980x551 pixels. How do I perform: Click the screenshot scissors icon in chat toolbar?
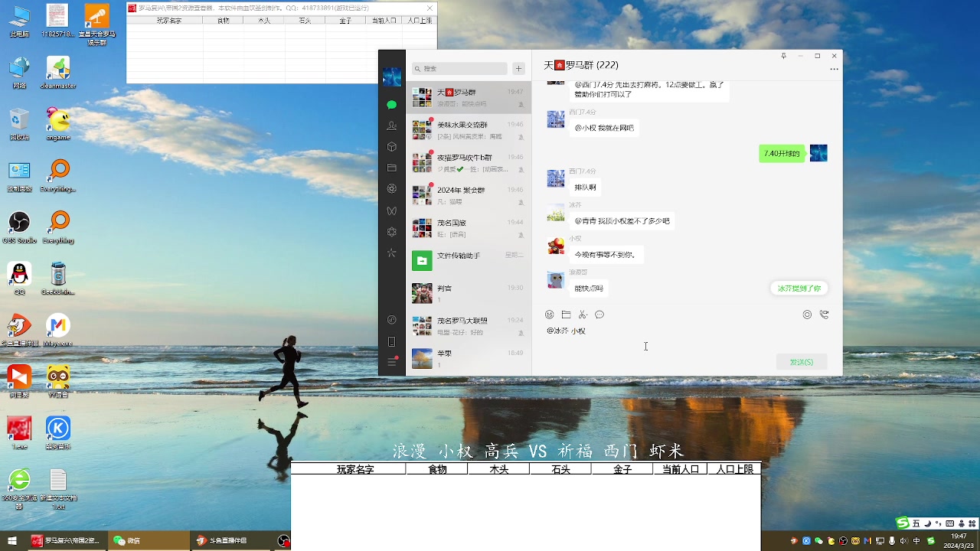pyautogui.click(x=583, y=315)
